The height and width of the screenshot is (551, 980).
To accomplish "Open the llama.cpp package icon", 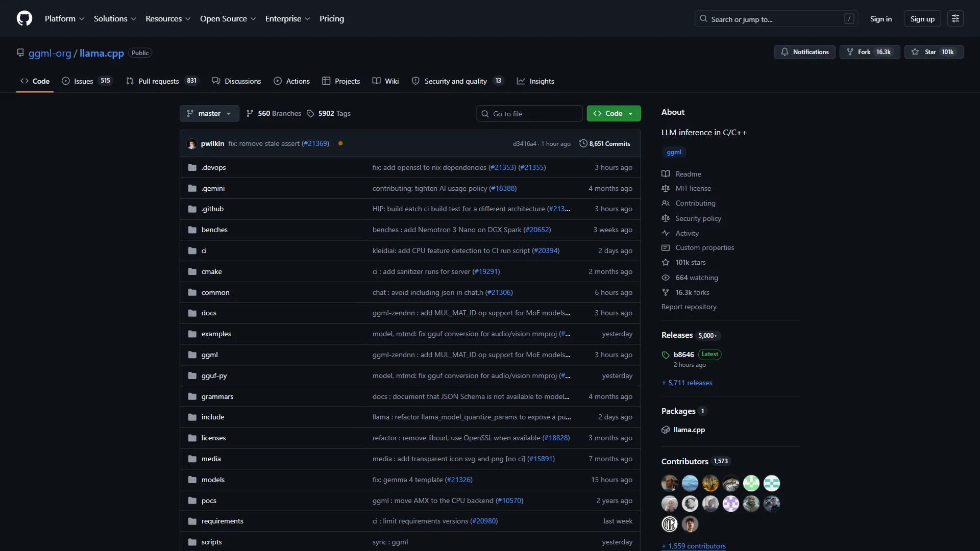I will point(666,430).
